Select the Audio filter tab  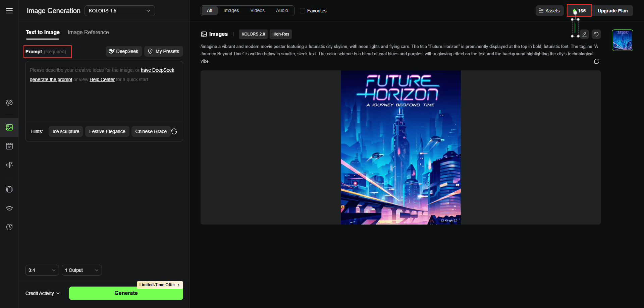point(282,11)
